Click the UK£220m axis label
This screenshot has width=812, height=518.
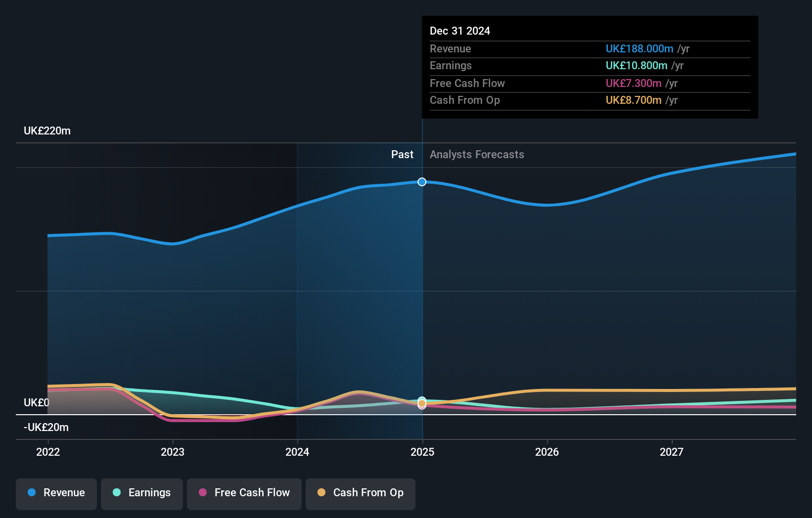coord(46,130)
